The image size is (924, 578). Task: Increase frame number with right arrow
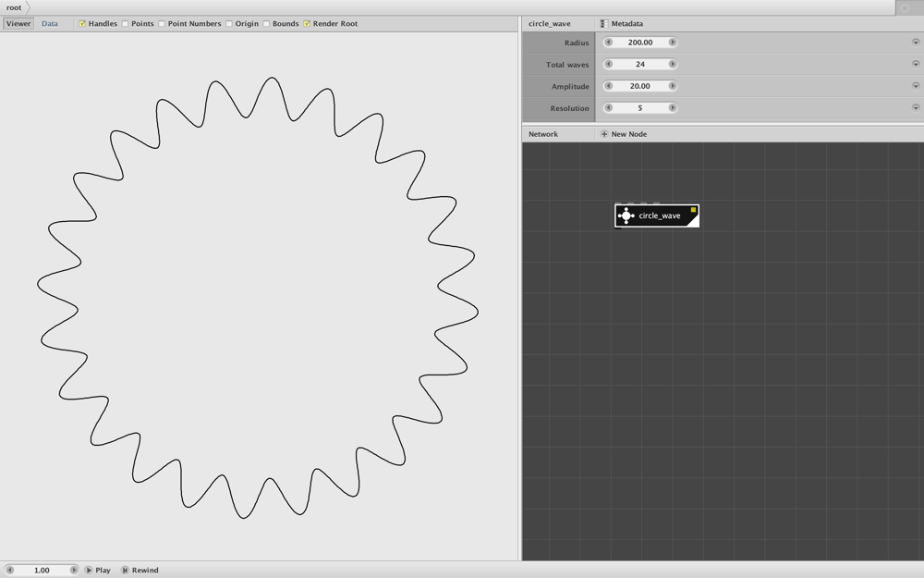click(74, 570)
